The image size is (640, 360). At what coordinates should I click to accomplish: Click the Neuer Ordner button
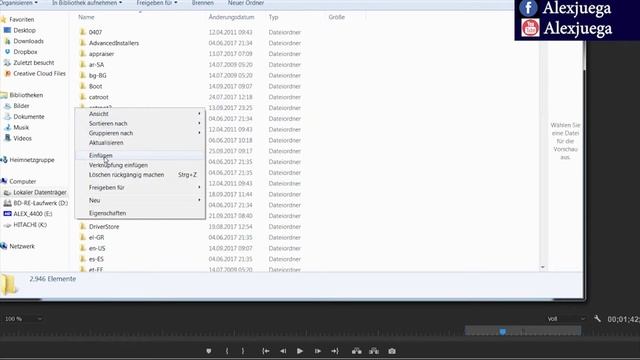(246, 3)
